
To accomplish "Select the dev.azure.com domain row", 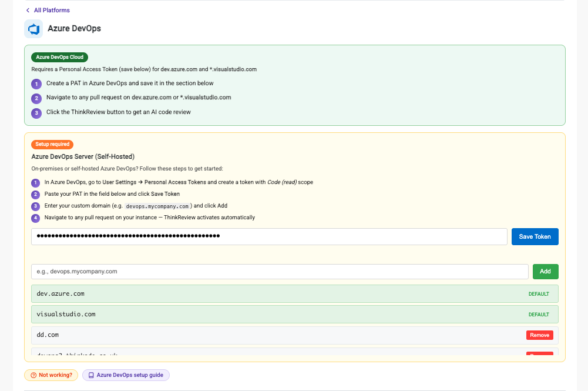I will pyautogui.click(x=295, y=294).
